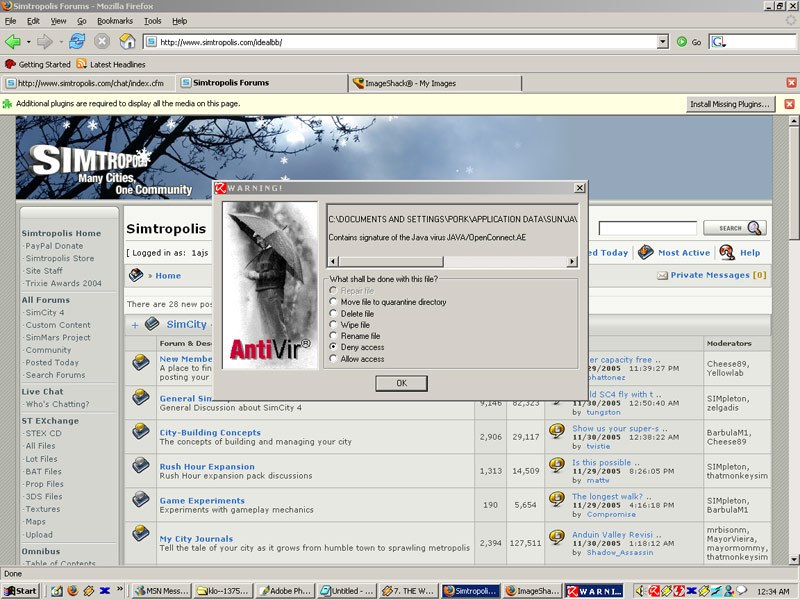Select the Deny access radio button
Viewport: 800px width, 600px height.
(x=333, y=347)
